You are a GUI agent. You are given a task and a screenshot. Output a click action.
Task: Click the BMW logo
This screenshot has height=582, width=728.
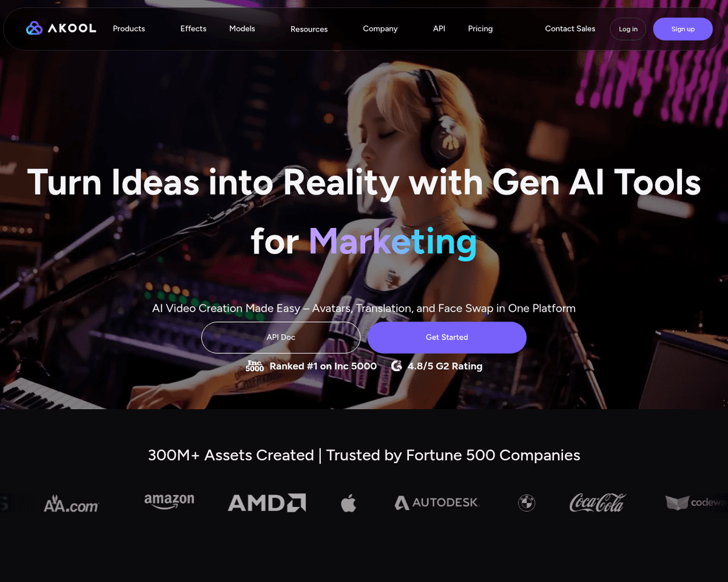coord(527,503)
